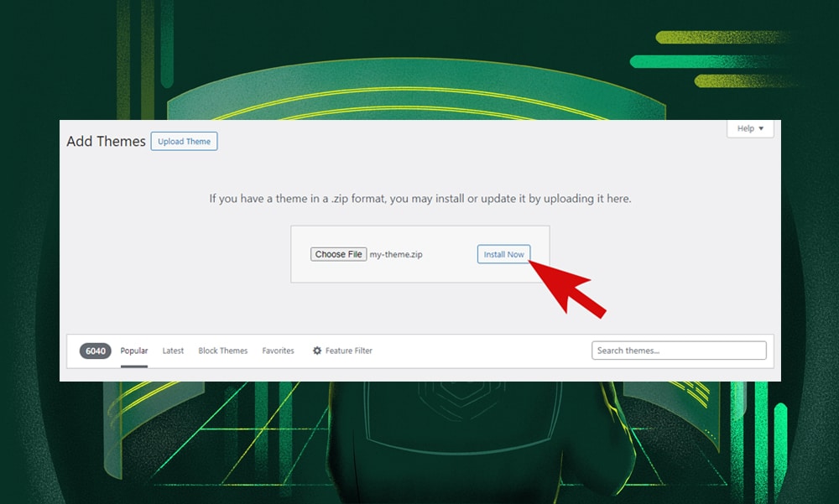Click the gear icon beside Feature Filter
The image size is (839, 504).
pyautogui.click(x=317, y=351)
